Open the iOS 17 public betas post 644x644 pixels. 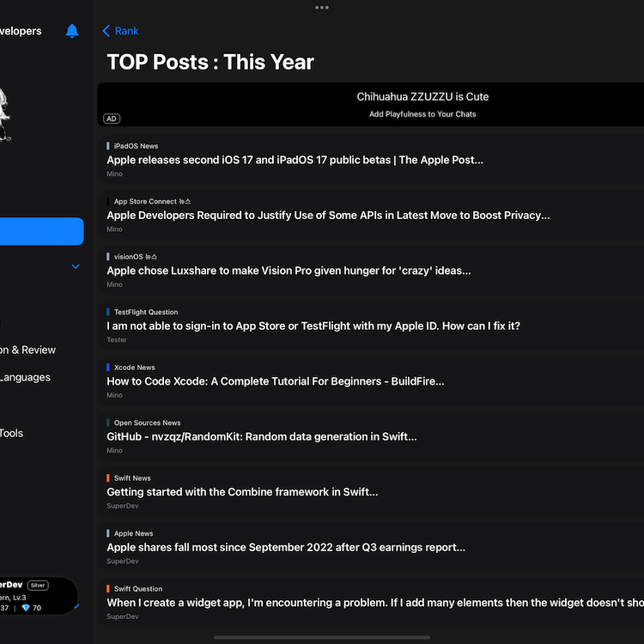(295, 160)
